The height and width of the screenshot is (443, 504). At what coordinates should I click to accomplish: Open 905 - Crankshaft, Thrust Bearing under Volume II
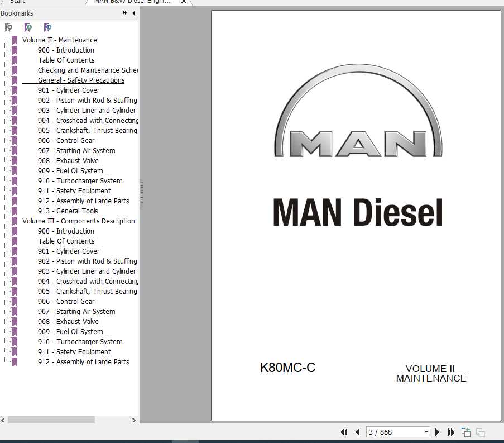pyautogui.click(x=88, y=131)
